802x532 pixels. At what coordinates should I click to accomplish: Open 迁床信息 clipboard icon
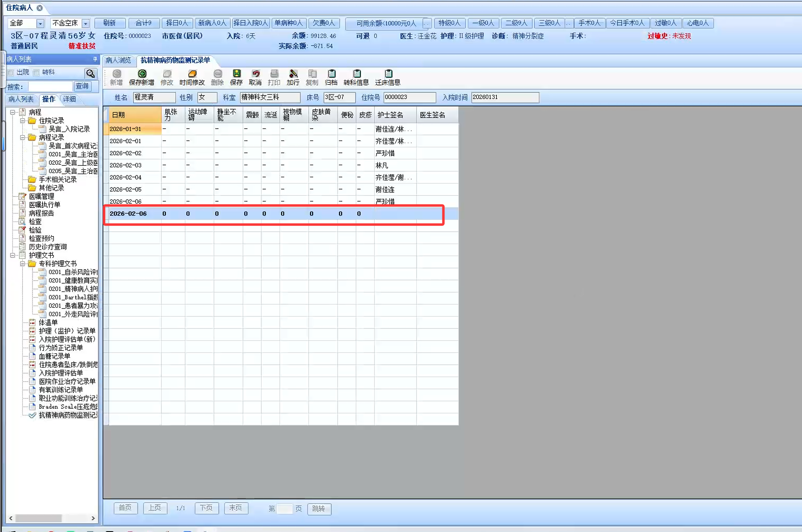click(x=388, y=74)
